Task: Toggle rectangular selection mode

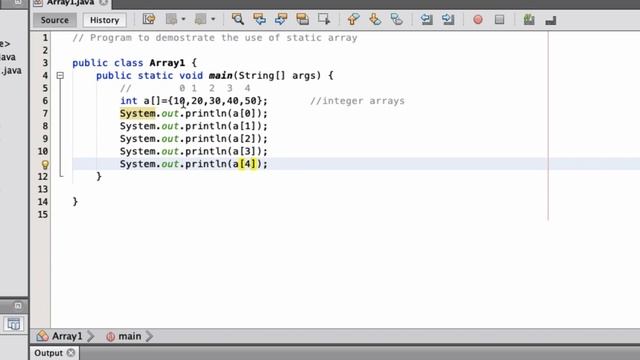Action: click(x=324, y=19)
